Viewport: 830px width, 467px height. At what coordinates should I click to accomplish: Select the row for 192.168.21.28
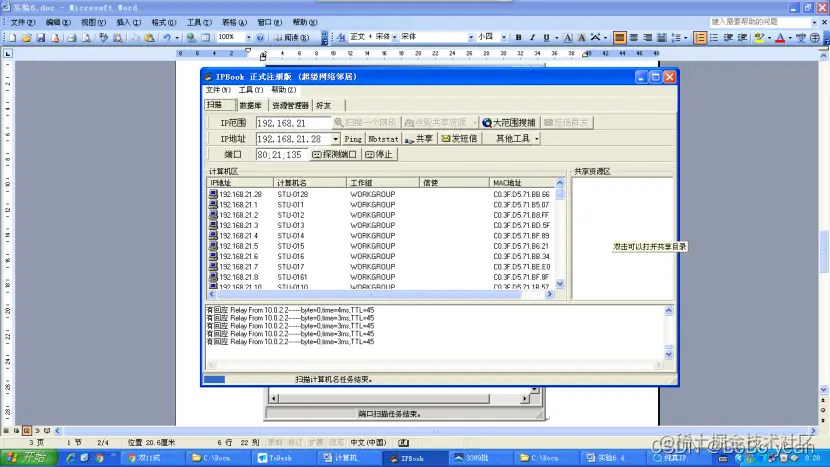(381, 194)
